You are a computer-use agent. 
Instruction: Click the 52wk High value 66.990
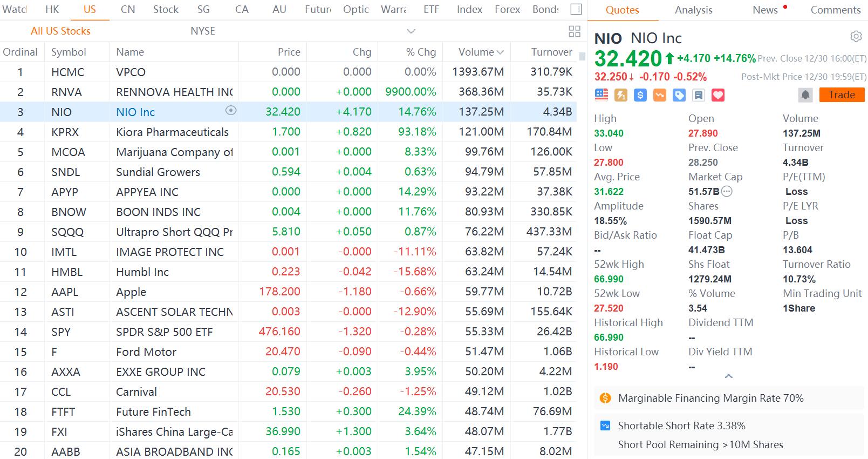click(x=609, y=279)
